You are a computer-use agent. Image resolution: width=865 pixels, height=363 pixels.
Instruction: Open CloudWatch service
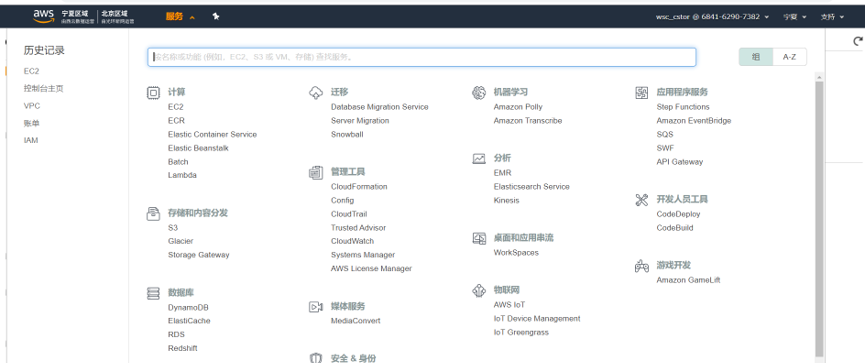(x=352, y=241)
